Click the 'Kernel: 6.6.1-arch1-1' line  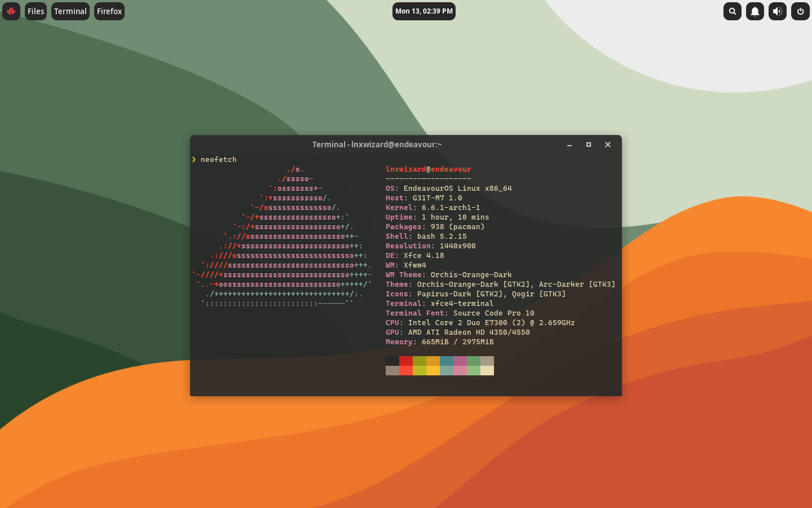point(433,208)
